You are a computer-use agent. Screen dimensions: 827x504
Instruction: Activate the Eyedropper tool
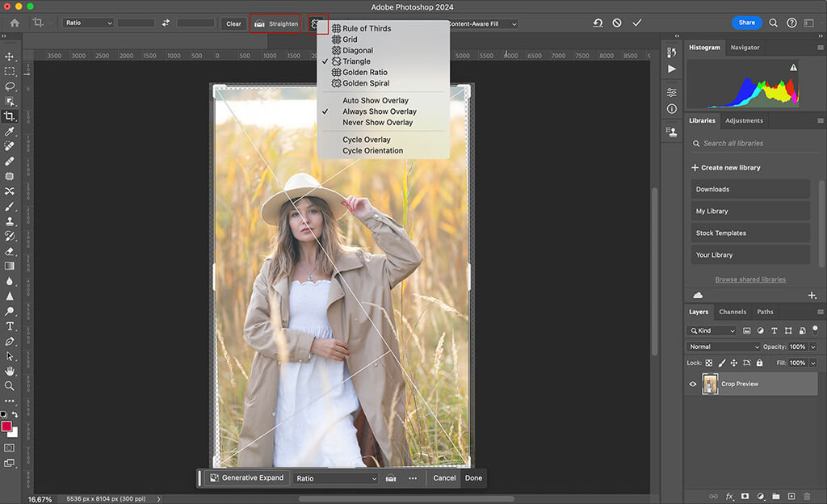[x=10, y=131]
